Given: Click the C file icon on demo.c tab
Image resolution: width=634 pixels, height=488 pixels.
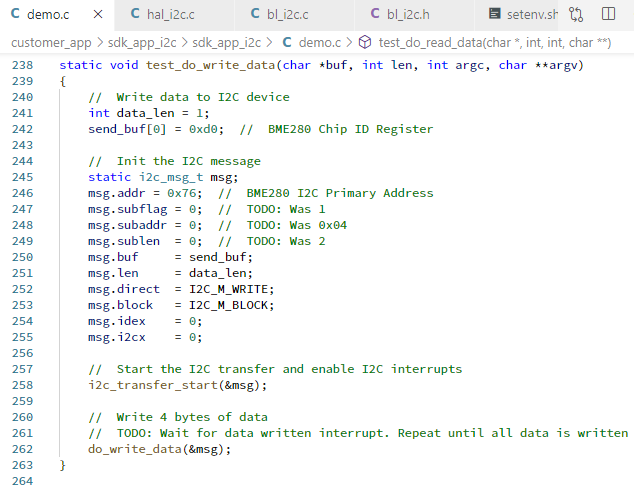Looking at the screenshot, I should pyautogui.click(x=15, y=15).
